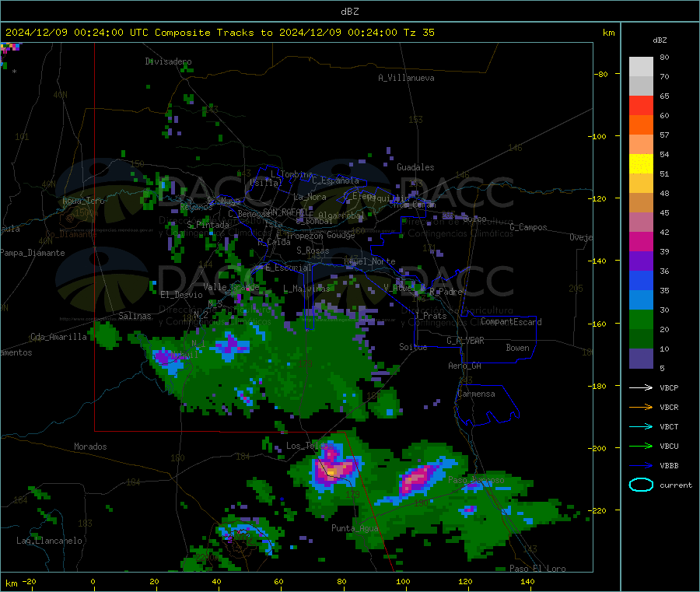Click the G_Campos place label
The height and width of the screenshot is (592, 700).
pyautogui.click(x=528, y=227)
